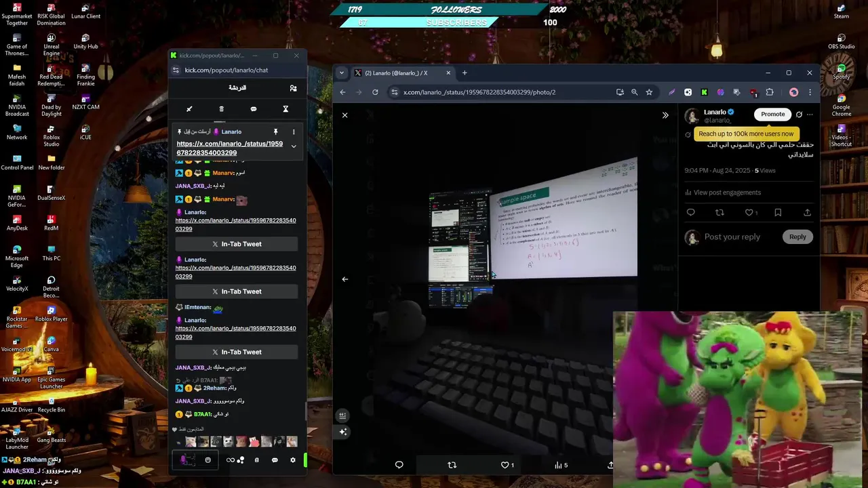Screen dimensions: 868x488
Task: Close the photo viewer on X
Action: (x=344, y=115)
